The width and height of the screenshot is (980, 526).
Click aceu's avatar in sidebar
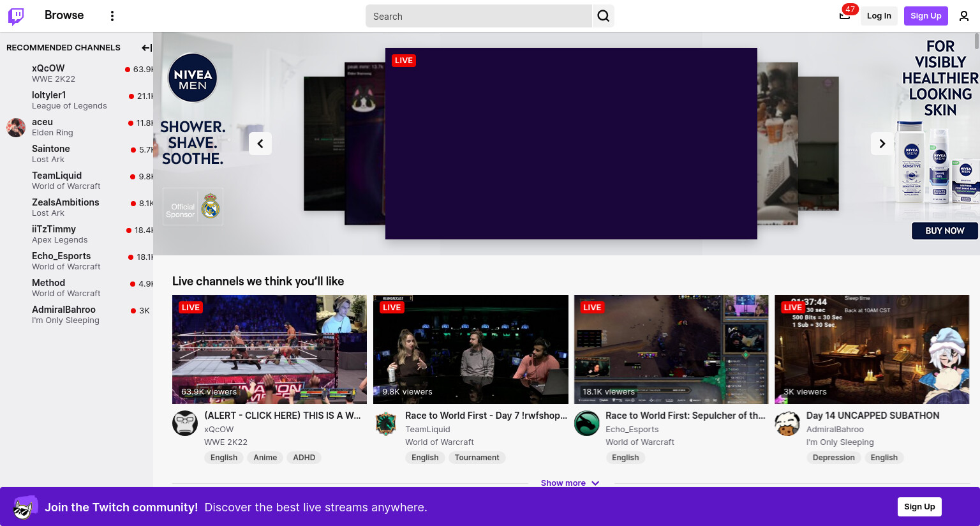coord(16,127)
